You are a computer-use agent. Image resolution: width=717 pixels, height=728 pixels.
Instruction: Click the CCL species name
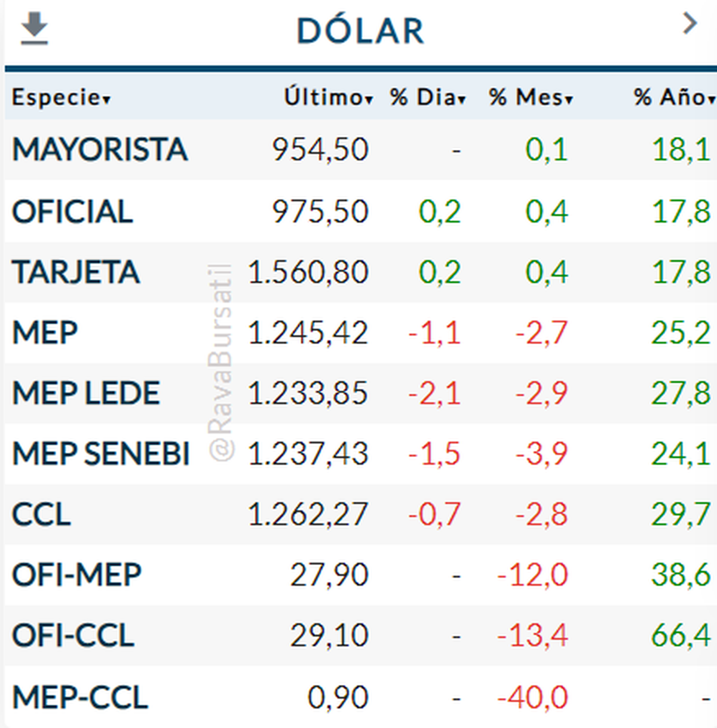click(41, 514)
